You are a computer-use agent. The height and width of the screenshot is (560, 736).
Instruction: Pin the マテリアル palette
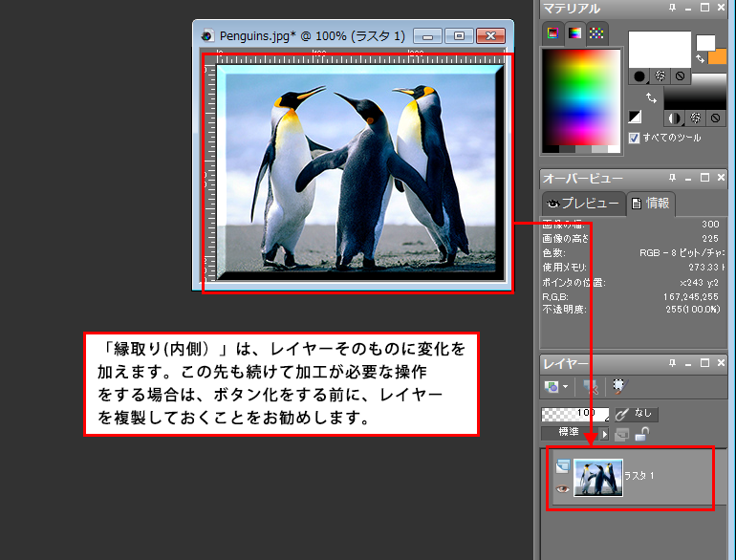(x=672, y=8)
